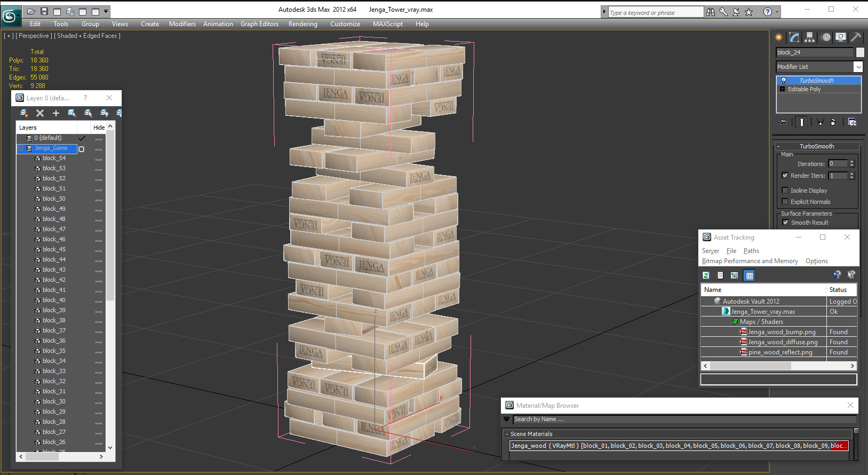Toggle Smooth Result checkbox
This screenshot has width=868, height=475.
785,223
